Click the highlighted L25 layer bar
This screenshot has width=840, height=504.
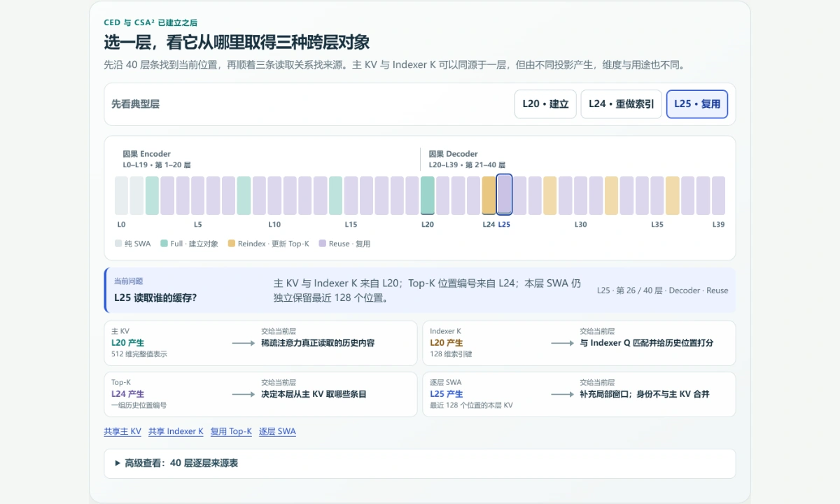click(504, 195)
